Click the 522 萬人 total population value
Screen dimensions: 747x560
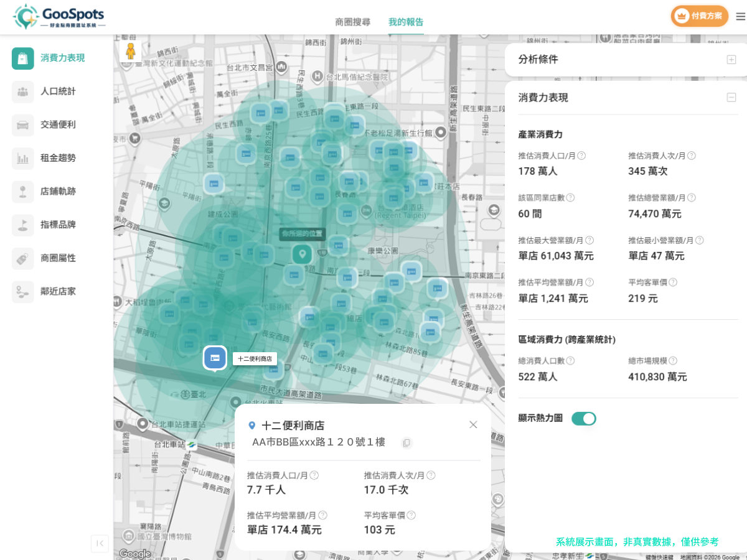point(538,376)
